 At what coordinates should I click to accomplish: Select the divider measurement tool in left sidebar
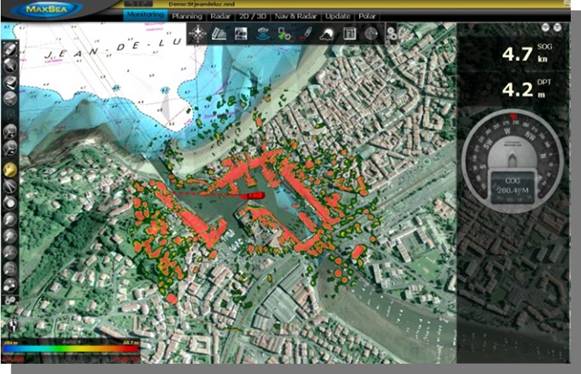click(x=10, y=186)
